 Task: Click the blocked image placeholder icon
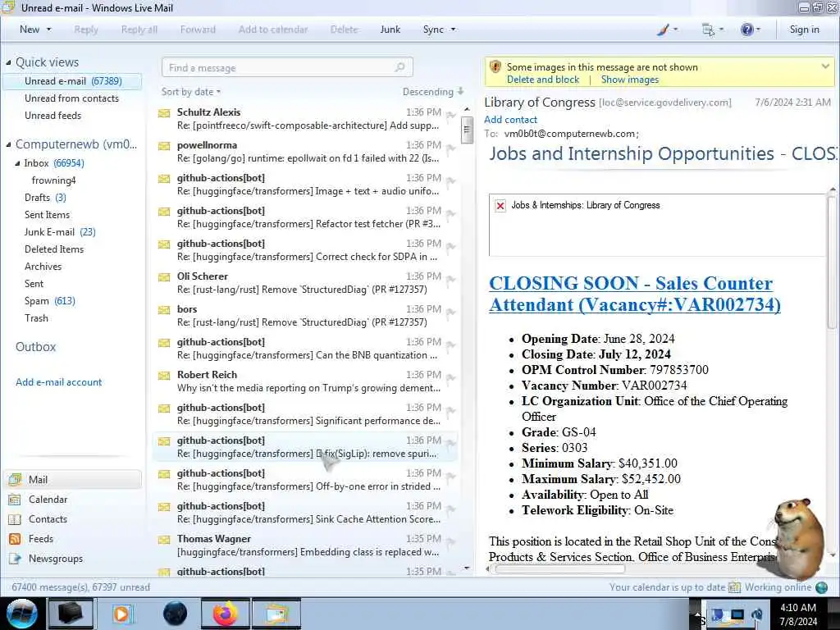(x=500, y=206)
